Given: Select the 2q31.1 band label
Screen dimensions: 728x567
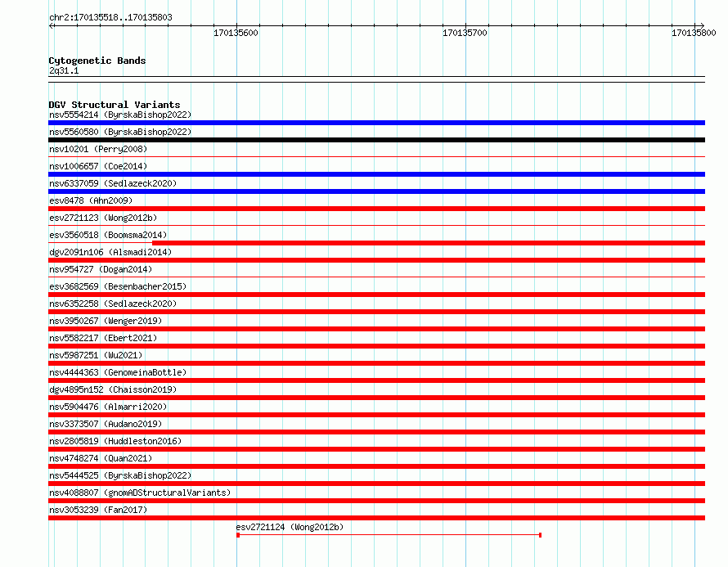Looking at the screenshot, I should click(64, 70).
